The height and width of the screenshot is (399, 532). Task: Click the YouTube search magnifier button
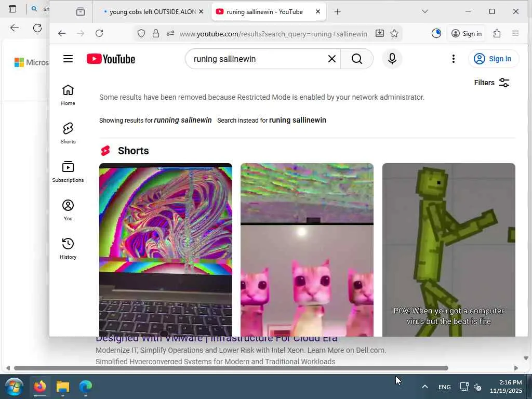[x=356, y=59]
